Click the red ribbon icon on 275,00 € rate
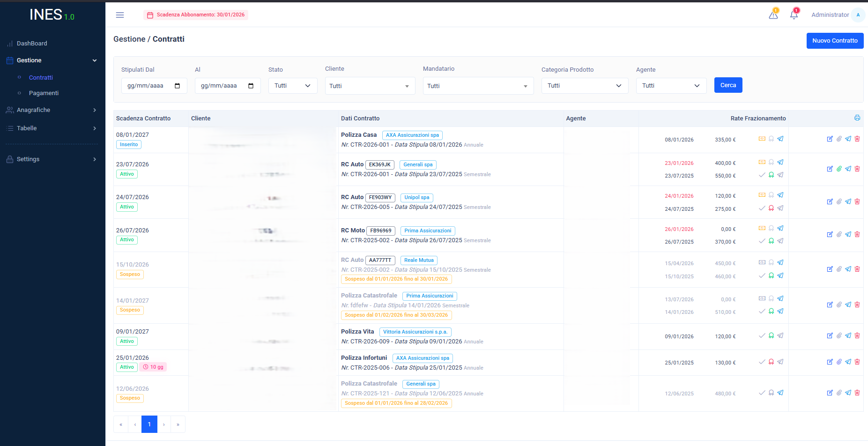The width and height of the screenshot is (868, 446). [771, 208]
